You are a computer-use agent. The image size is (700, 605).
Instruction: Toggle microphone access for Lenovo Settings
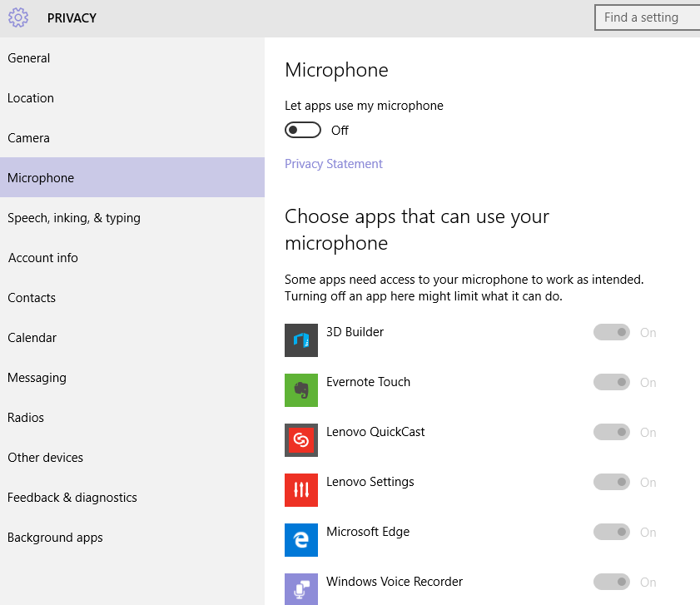612,482
